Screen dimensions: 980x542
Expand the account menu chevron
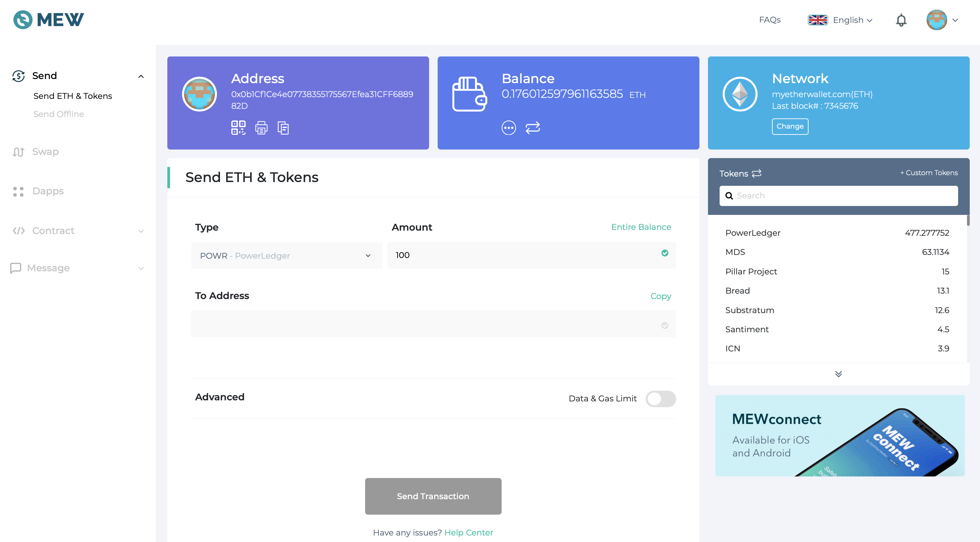tap(955, 20)
